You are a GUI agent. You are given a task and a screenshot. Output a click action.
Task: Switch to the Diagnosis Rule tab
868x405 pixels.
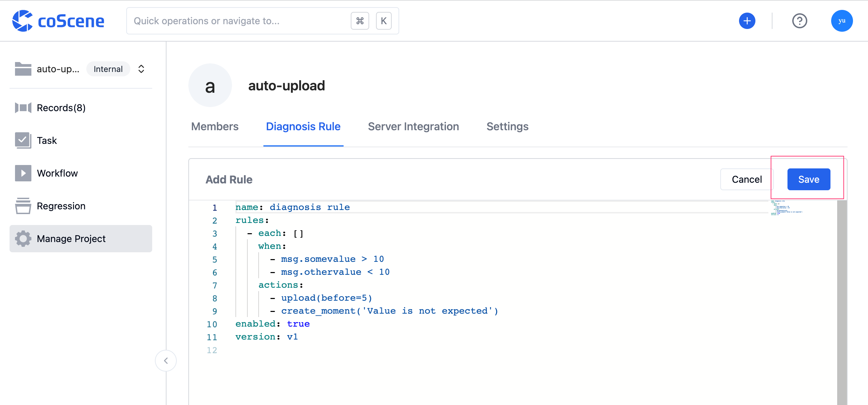[303, 126]
